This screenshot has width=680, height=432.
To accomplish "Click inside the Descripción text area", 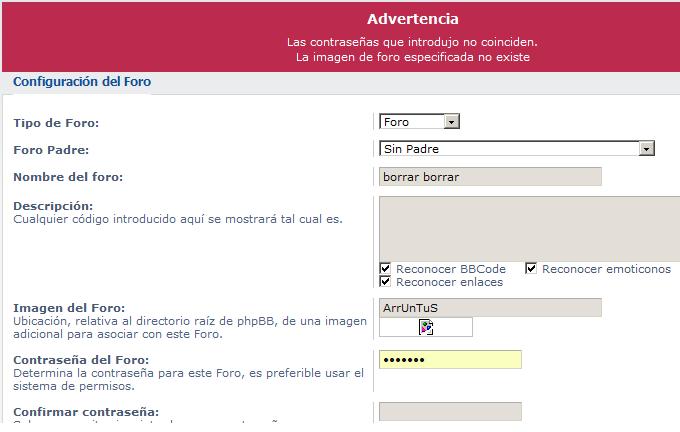I will (x=530, y=229).
